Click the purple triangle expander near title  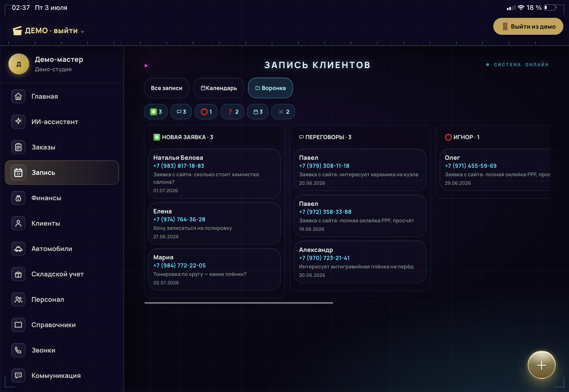coord(146,66)
